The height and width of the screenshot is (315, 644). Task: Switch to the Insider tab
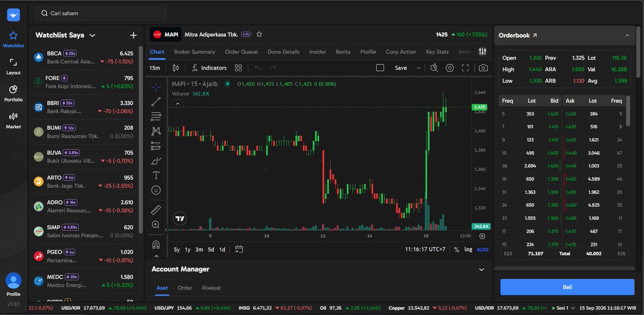tap(317, 52)
